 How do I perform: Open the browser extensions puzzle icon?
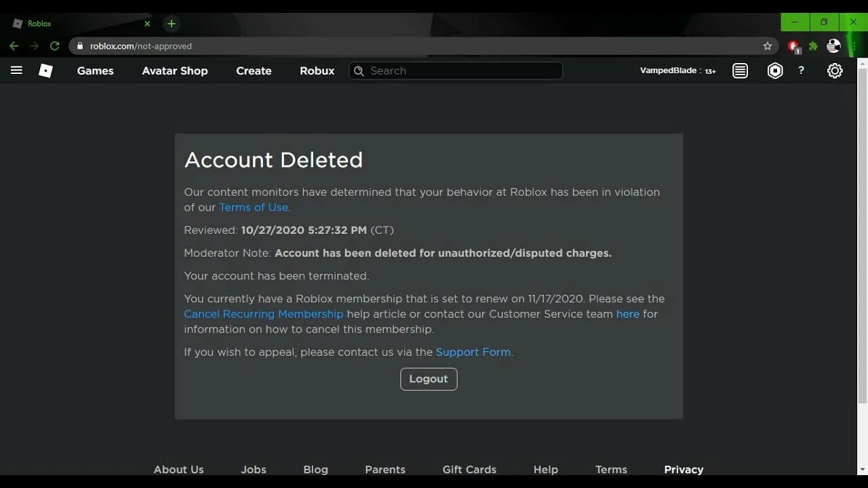pos(813,46)
